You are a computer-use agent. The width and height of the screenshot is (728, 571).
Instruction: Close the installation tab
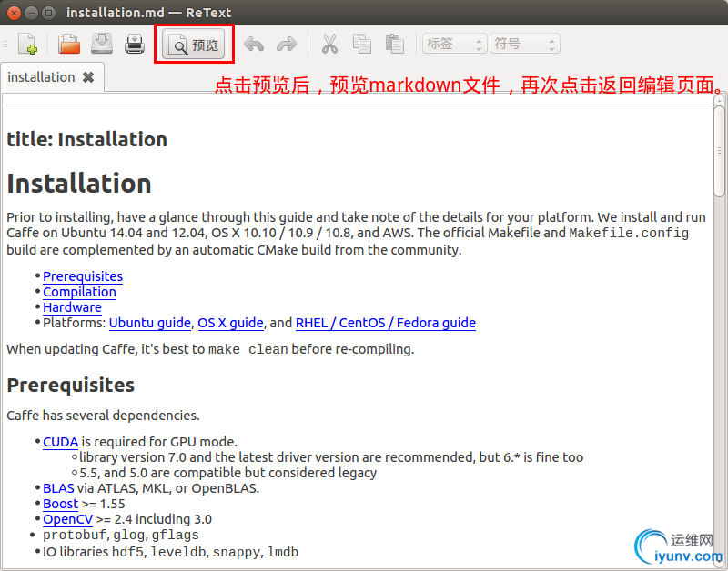(88, 77)
